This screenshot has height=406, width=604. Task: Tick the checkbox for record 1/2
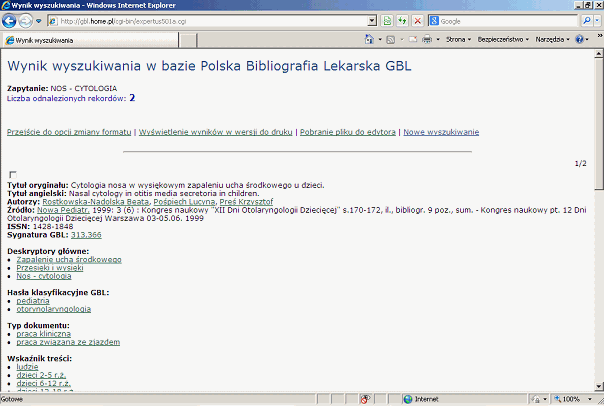tap(13, 174)
